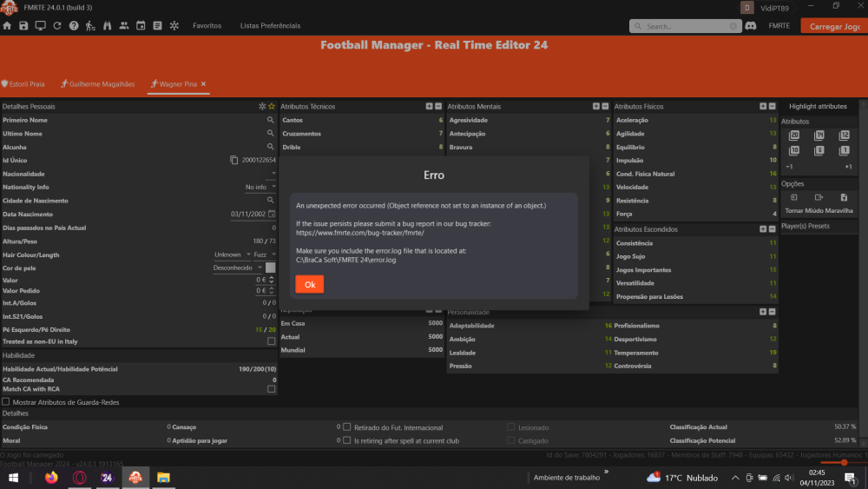Open the people staff icon
This screenshot has width=868, height=489.
(x=124, y=25)
